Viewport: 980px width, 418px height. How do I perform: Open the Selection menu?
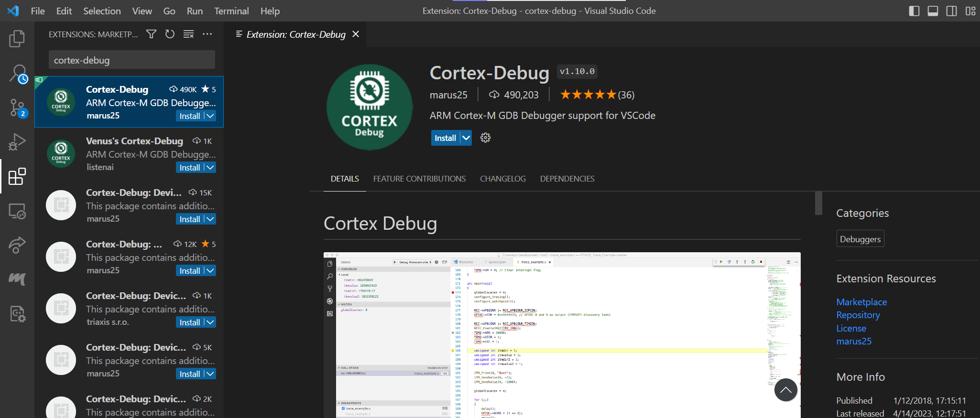(102, 11)
